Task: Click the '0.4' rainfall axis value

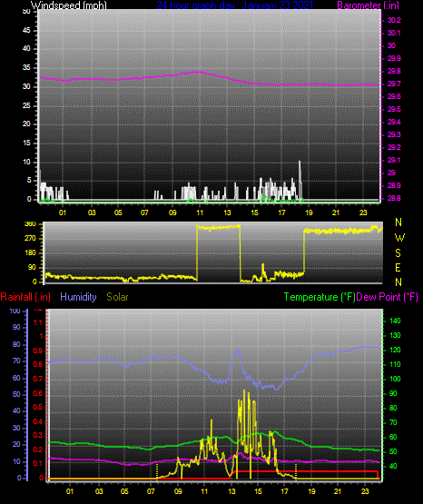Action: [x=38, y=421]
